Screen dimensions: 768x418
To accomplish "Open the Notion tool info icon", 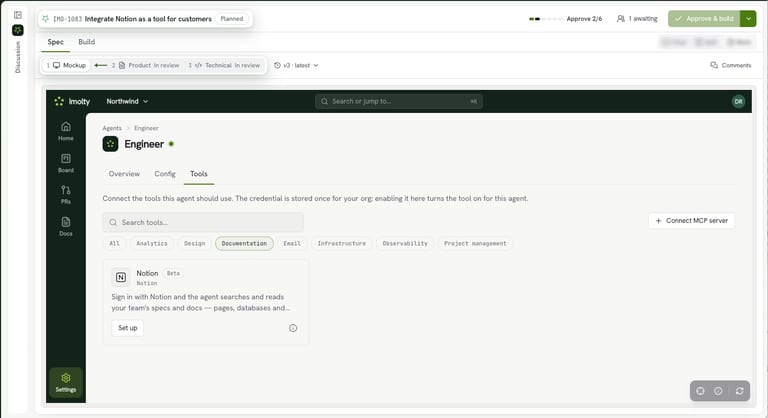I will pos(293,328).
